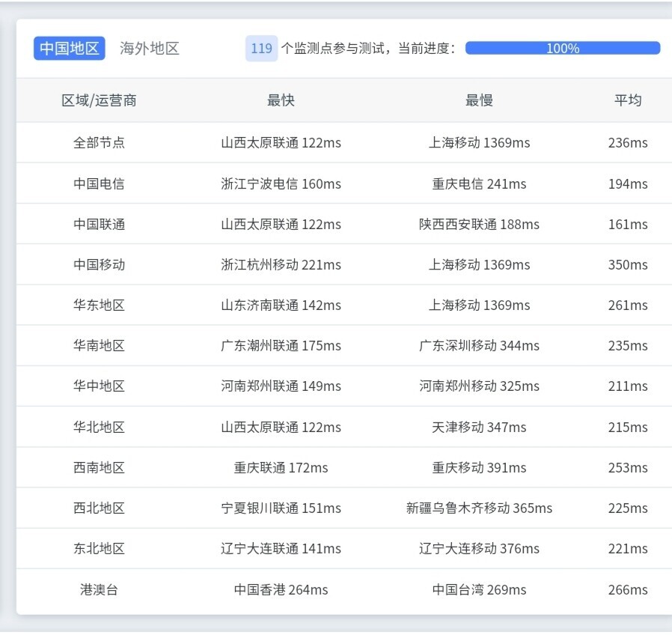
Task: Click 浙江杭州移动 221ms cell
Action: coord(281,264)
